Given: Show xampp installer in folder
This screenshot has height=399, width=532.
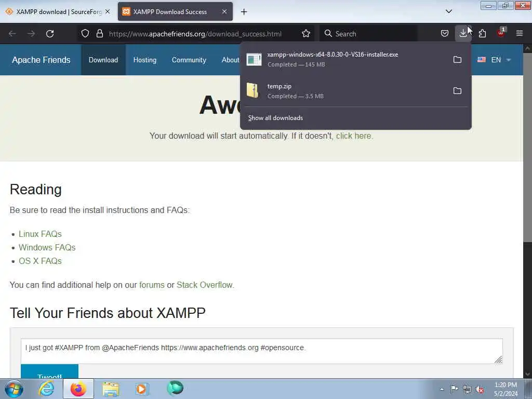Looking at the screenshot, I should (457, 60).
